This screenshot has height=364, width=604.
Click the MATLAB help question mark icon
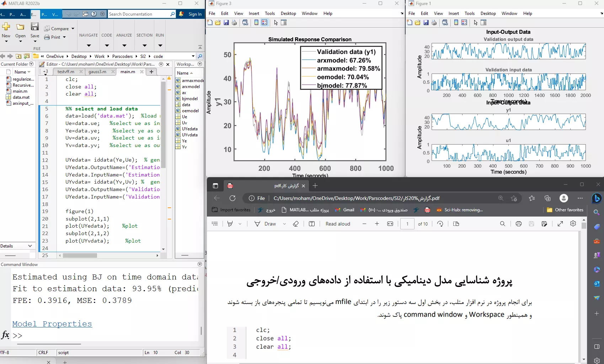coord(94,14)
